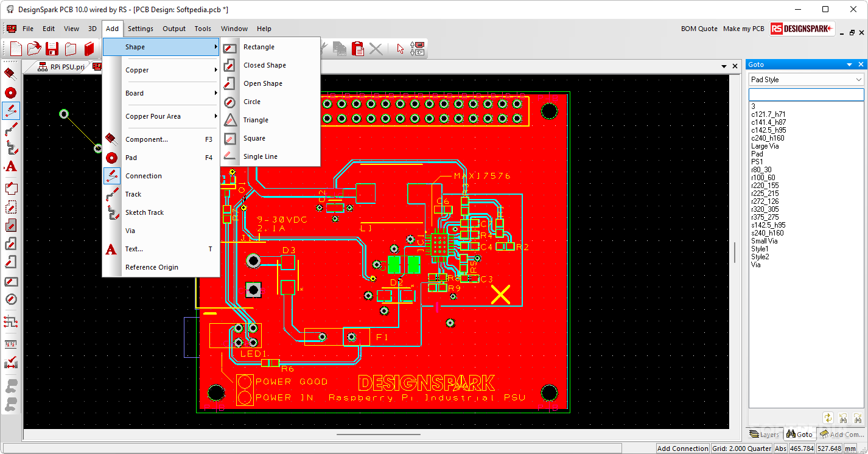The image size is (868, 454).
Task: Expand the Board submenu in Add menu
Action: tap(161, 93)
